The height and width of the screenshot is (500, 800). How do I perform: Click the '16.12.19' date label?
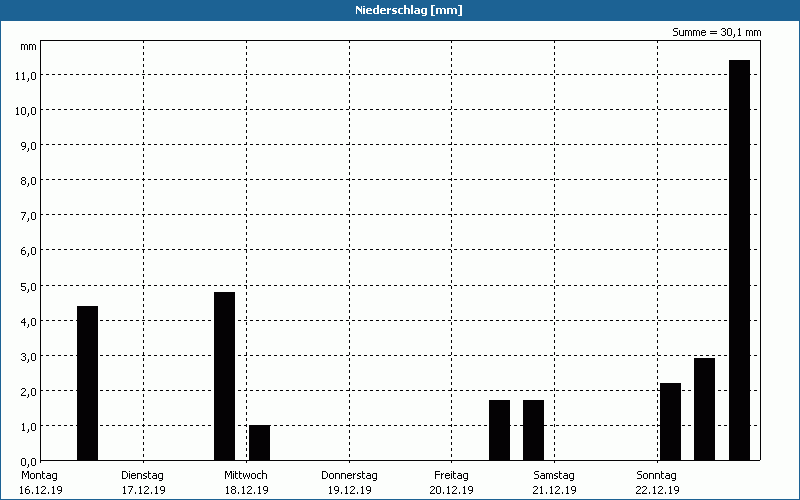tap(41, 490)
